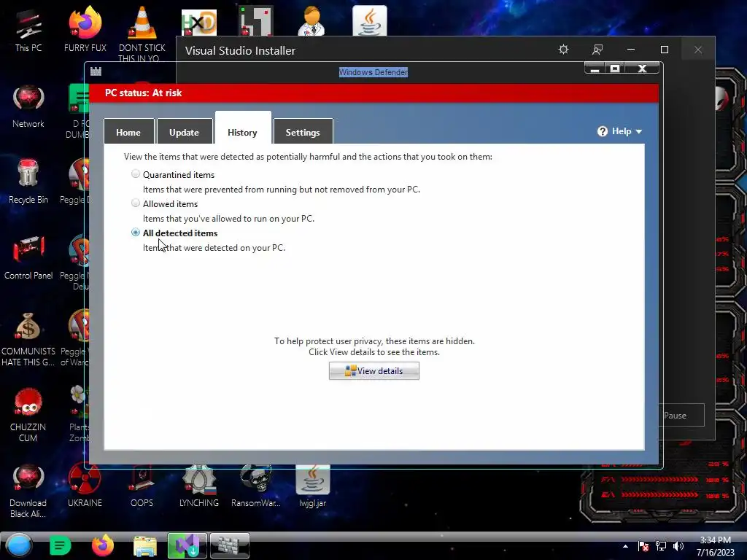Screen dimensions: 747x560
Task: Select the CHUZZIN CUM desktop icon
Action: coord(28,415)
